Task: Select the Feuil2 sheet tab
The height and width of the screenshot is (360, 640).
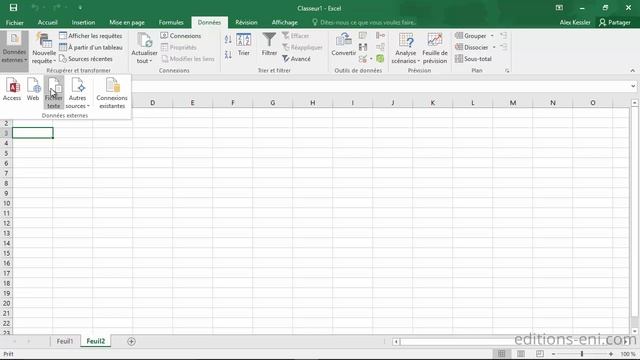Action: pos(96,341)
